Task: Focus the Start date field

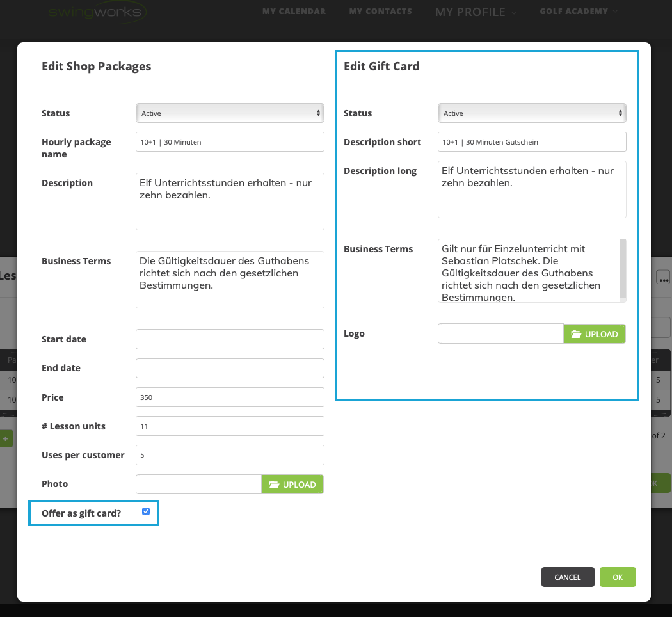Action: click(x=230, y=339)
